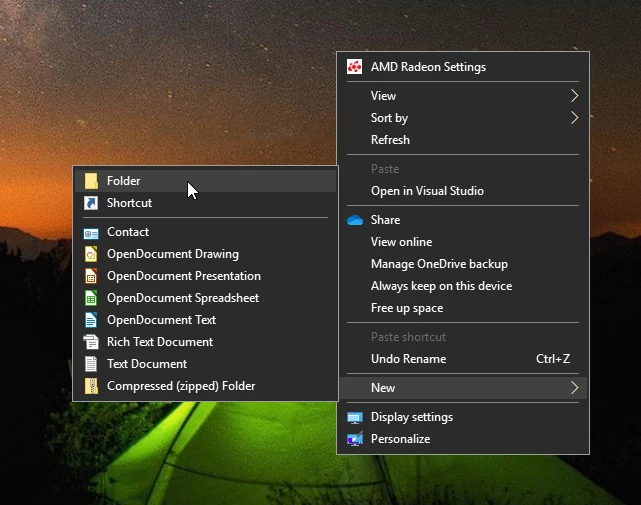Select Manage OneDrive backup
This screenshot has height=505, width=641.
(x=463, y=264)
